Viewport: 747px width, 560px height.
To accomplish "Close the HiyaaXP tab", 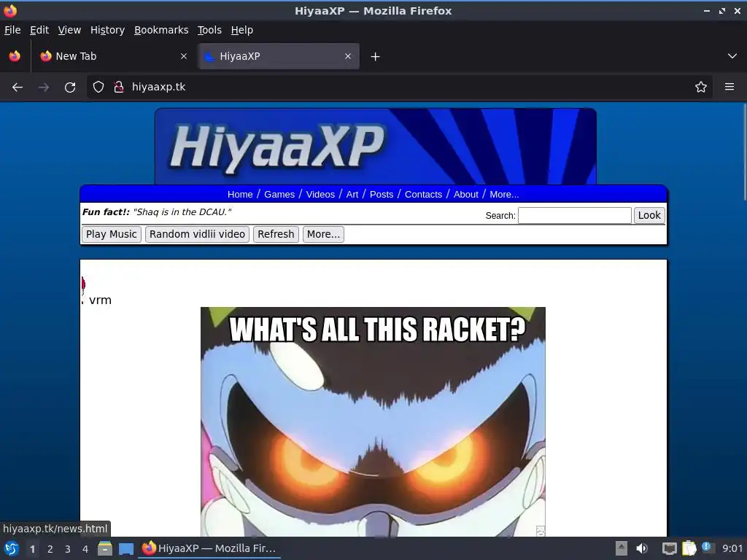I will coord(348,56).
